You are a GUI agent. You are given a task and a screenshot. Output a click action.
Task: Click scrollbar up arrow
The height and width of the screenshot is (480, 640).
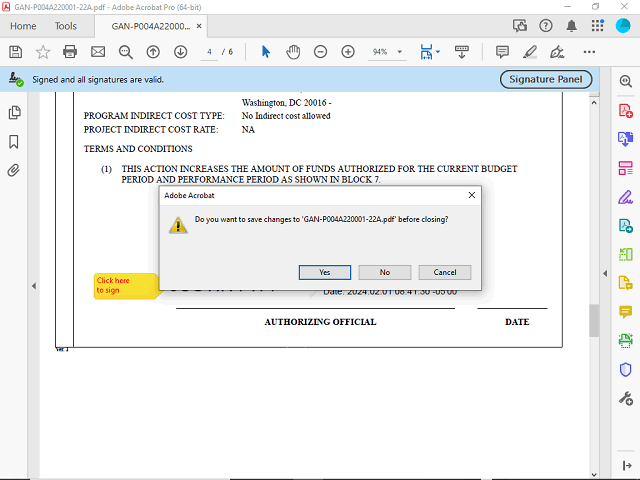(594, 103)
